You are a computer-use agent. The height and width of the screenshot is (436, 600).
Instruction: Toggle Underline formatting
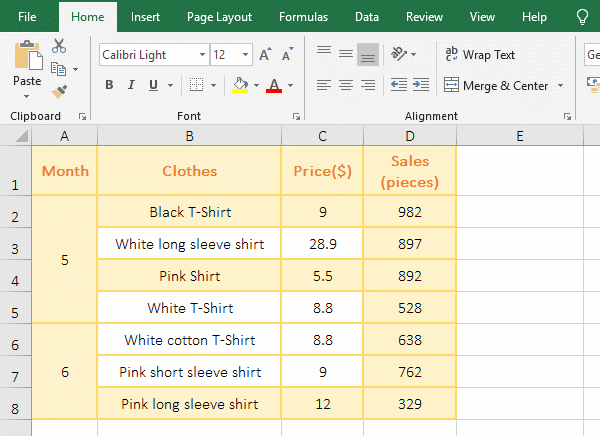coord(153,85)
